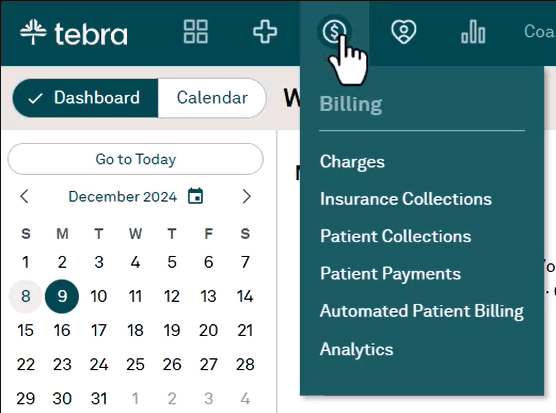Open the bar chart reports icon

coord(473,32)
